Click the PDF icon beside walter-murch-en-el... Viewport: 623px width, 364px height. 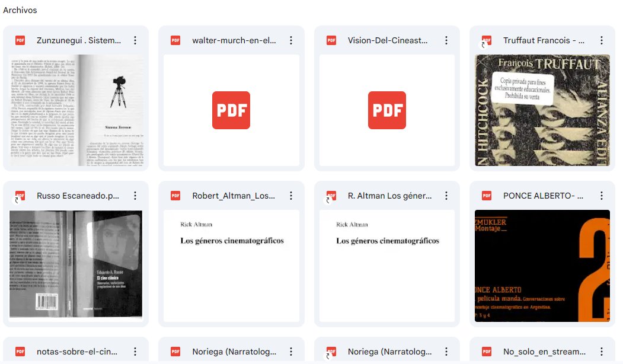[175, 40]
